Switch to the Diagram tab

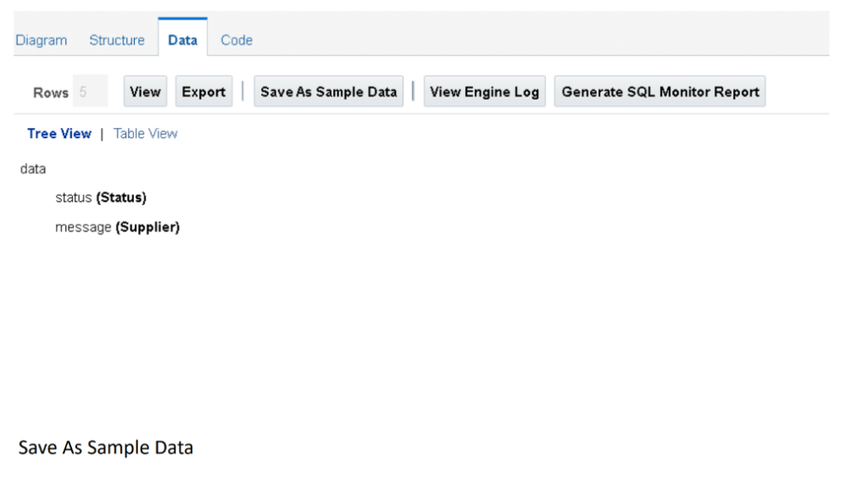click(42, 40)
